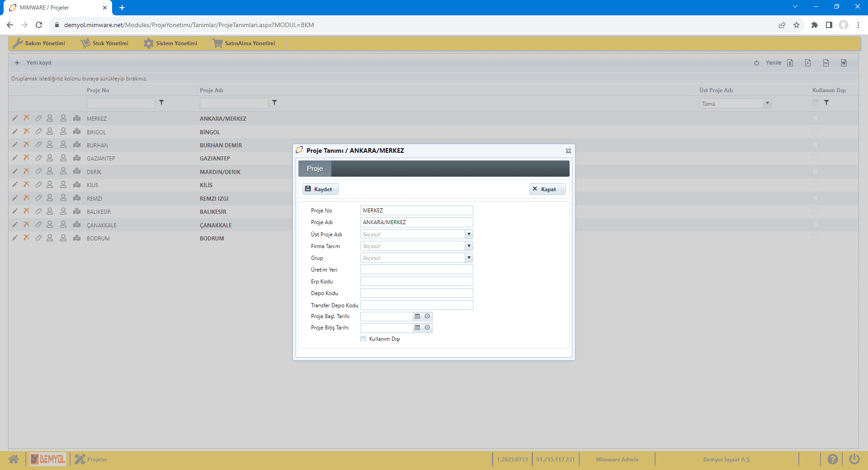Open the SatınAlma Yönetimi menu
This screenshot has height=470, width=868.
(x=244, y=43)
